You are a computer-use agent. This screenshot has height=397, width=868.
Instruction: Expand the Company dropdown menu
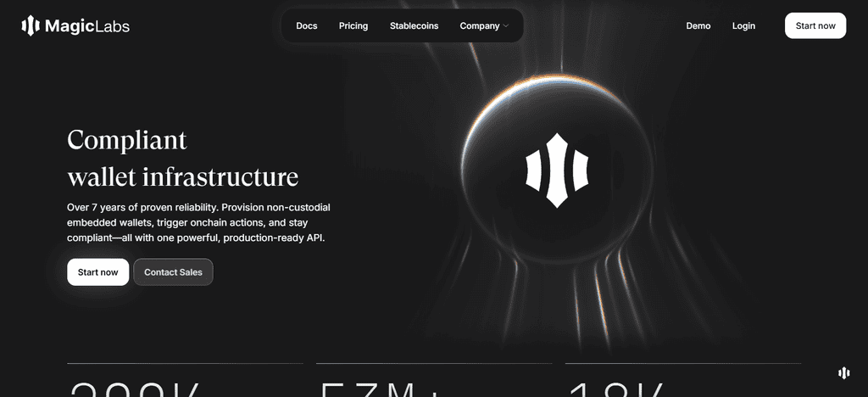(x=484, y=26)
